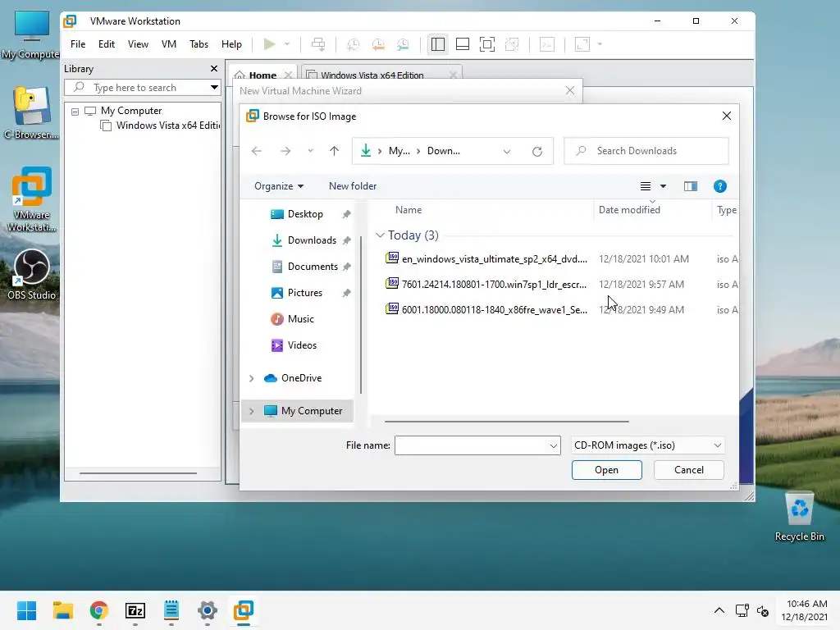The width and height of the screenshot is (840, 630).
Task: Expand My Computer in the navigation pane
Action: tap(251, 411)
